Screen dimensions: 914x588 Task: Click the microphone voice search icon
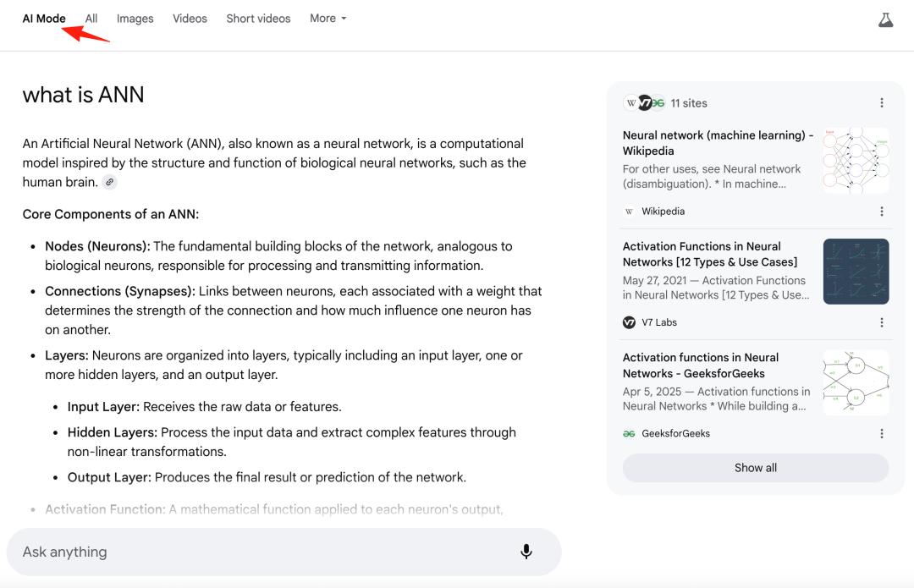click(526, 552)
